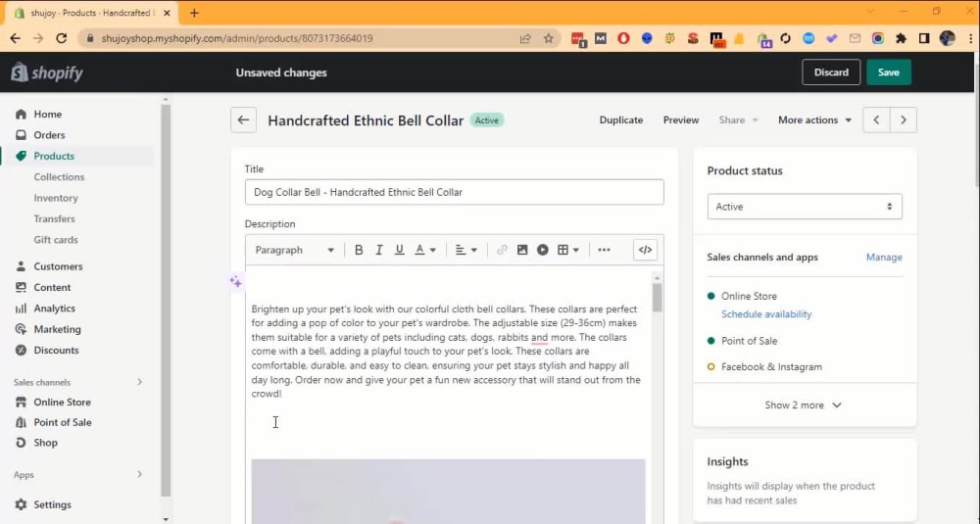This screenshot has height=524, width=980.
Task: Expand Show 2 more sales channels
Action: coord(804,405)
